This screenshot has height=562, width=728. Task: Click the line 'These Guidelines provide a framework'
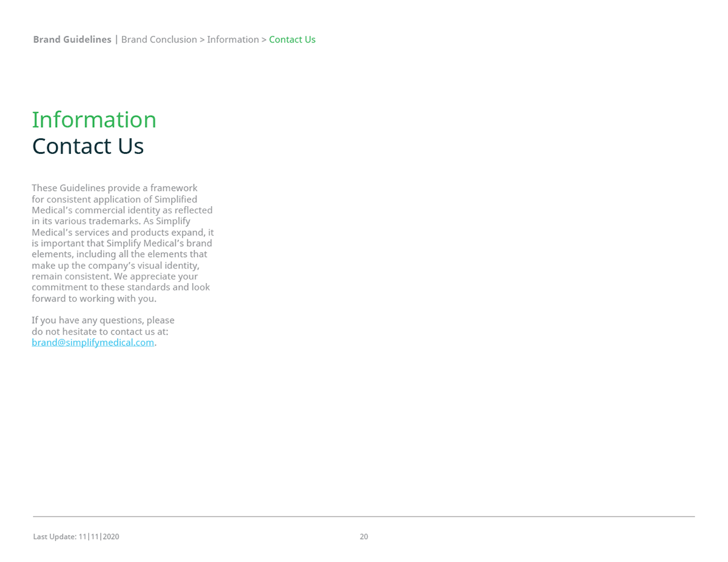[x=115, y=188]
